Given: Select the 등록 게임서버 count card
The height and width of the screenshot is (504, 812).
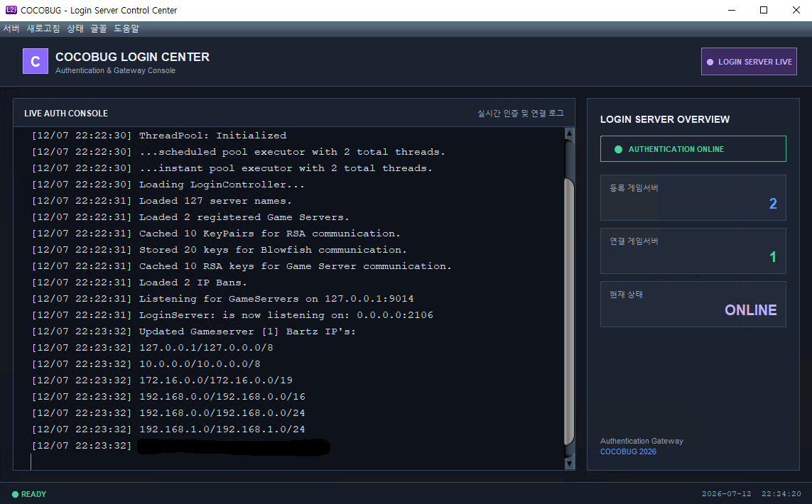Looking at the screenshot, I should click(x=693, y=197).
